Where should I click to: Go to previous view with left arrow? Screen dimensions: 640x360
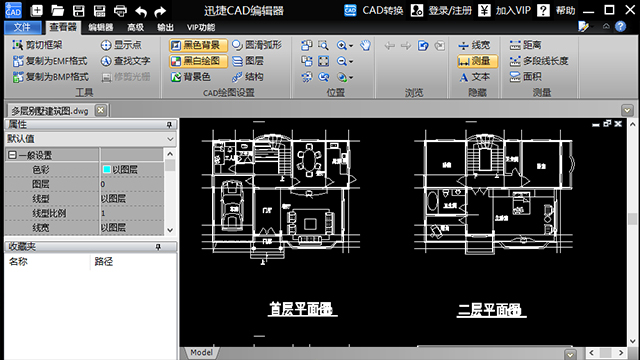tap(389, 45)
